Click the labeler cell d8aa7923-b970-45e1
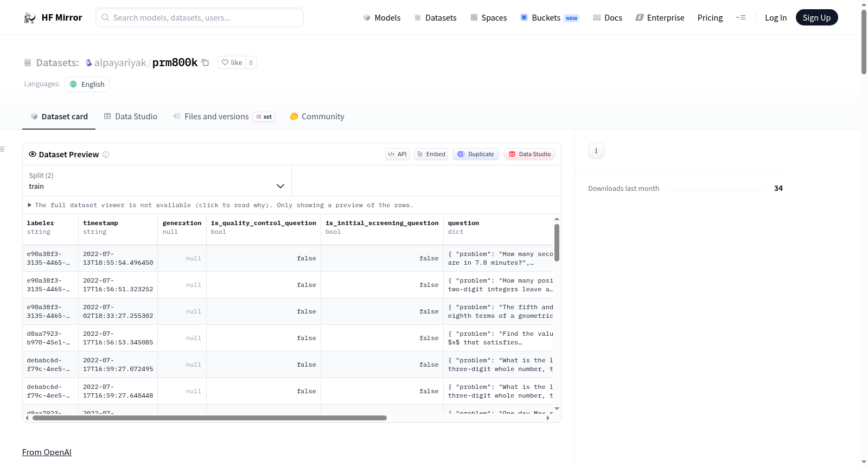Screen dimensions: 868x467 click(x=50, y=338)
